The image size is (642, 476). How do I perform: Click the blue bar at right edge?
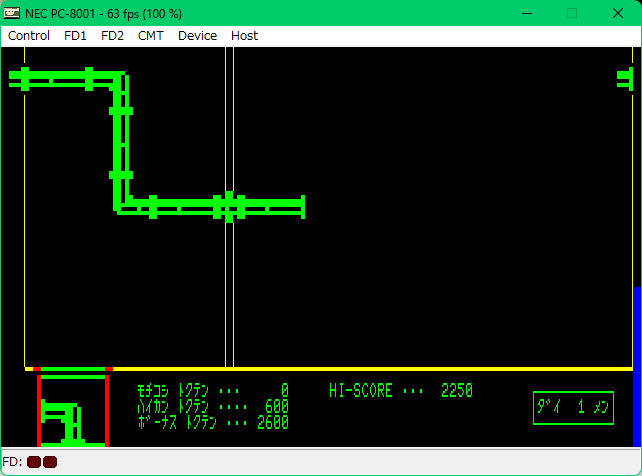point(637,367)
